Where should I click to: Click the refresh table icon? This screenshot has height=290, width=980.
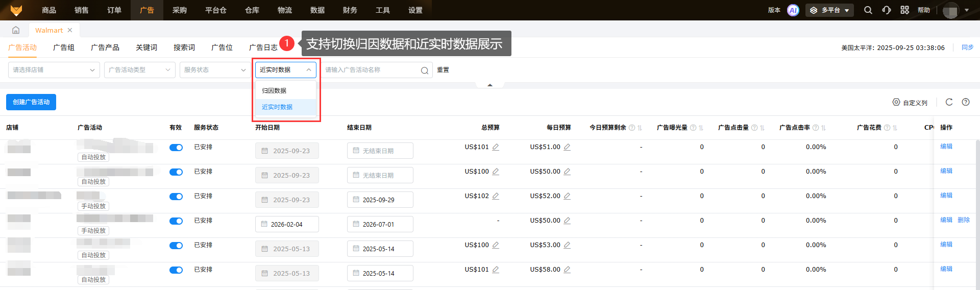tap(949, 102)
